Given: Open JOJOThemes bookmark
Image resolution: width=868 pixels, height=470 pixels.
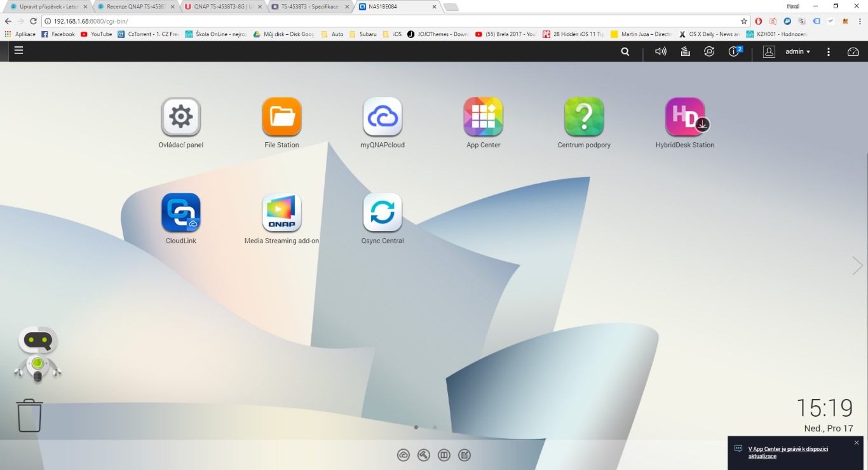Looking at the screenshot, I should coord(438,34).
